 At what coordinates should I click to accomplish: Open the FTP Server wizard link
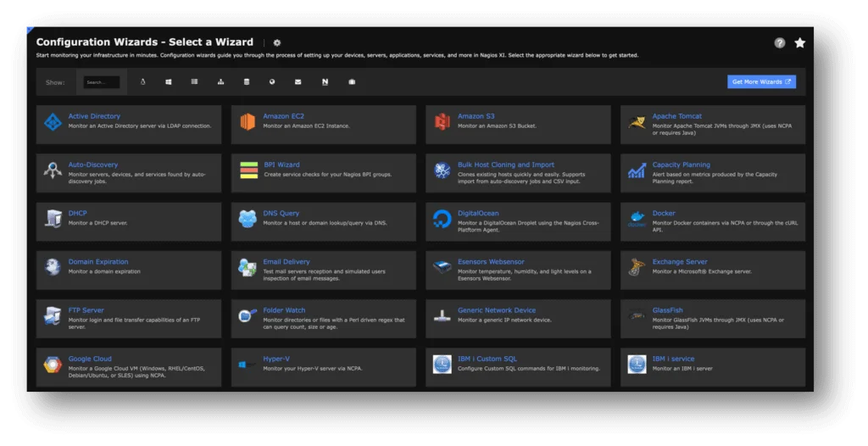pyautogui.click(x=86, y=310)
